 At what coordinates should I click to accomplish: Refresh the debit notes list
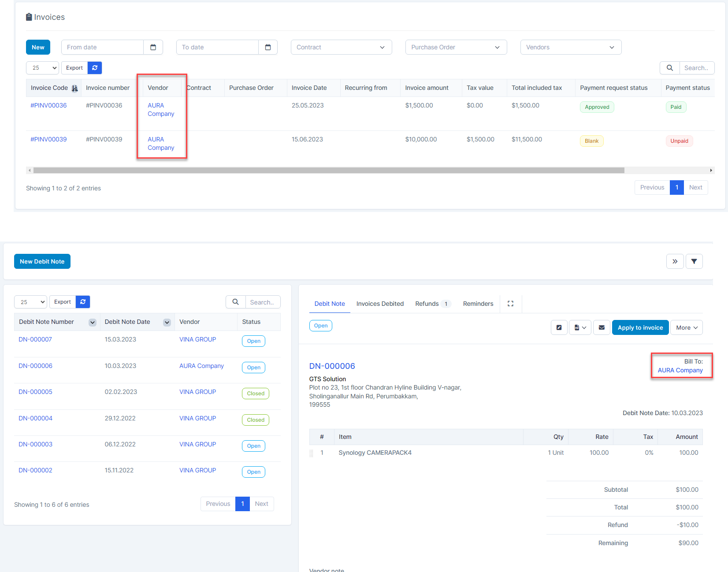(x=83, y=302)
